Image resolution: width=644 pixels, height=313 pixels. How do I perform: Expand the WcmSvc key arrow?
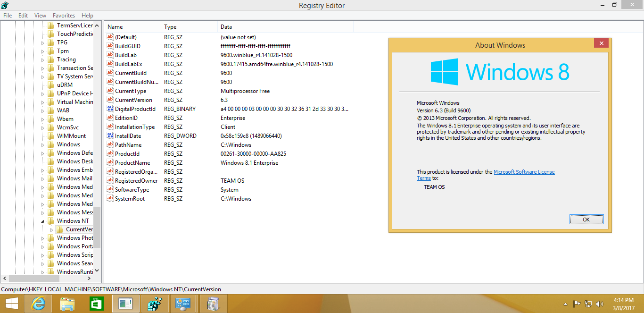point(42,127)
